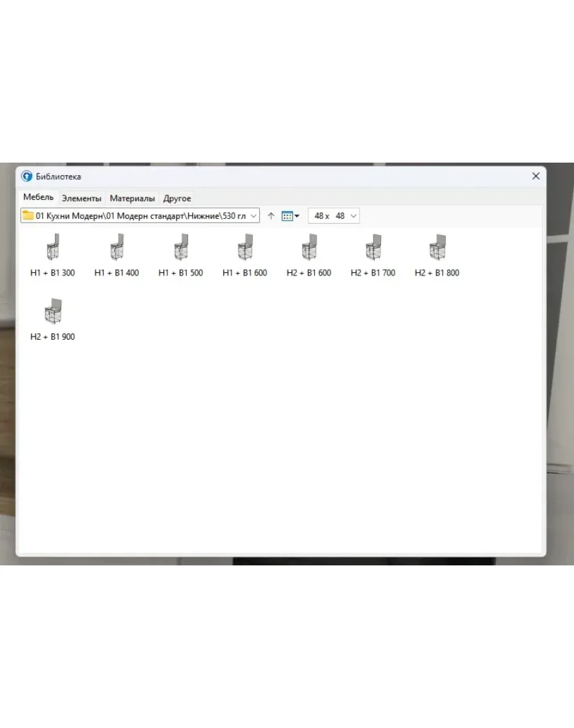Switch to the Элементы tab
Image resolution: width=574 pixels, height=728 pixels.
point(81,199)
